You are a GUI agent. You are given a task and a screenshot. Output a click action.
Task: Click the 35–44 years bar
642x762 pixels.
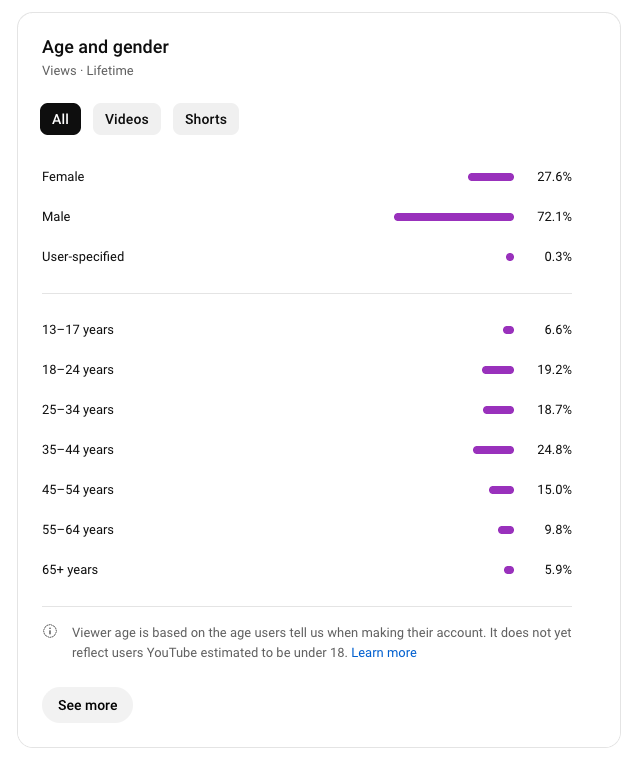[x=493, y=450]
